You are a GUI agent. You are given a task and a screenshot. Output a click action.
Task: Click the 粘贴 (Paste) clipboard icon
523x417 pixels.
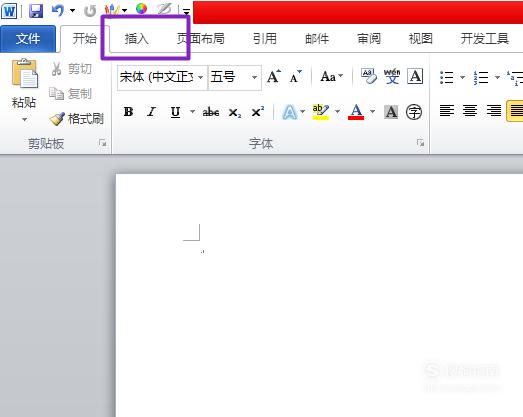coord(25,74)
